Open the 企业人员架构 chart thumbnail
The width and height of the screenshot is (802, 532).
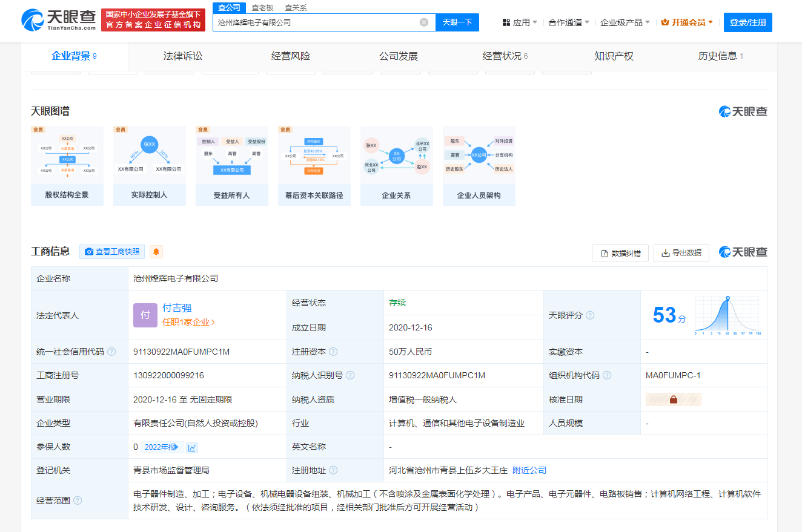point(479,166)
